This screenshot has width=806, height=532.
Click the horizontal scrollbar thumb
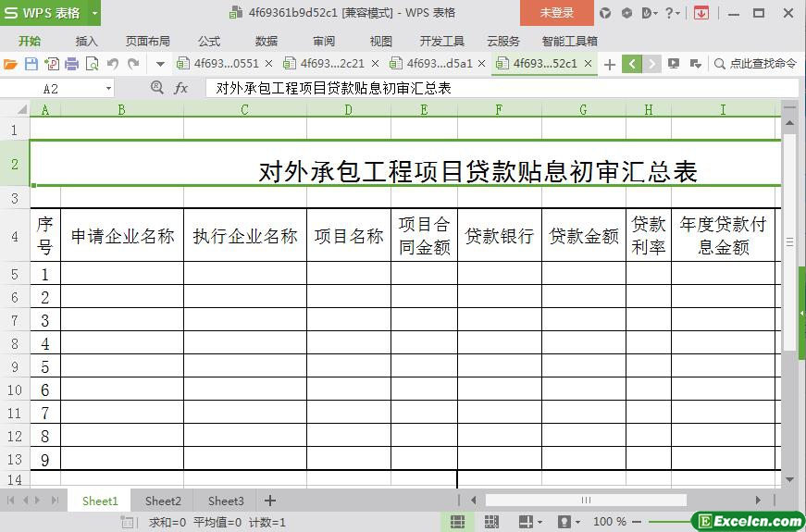point(586,501)
